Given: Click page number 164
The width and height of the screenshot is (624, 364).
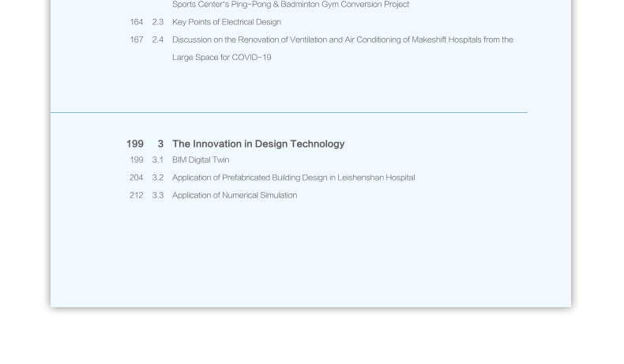Looking at the screenshot, I should pos(137,22).
